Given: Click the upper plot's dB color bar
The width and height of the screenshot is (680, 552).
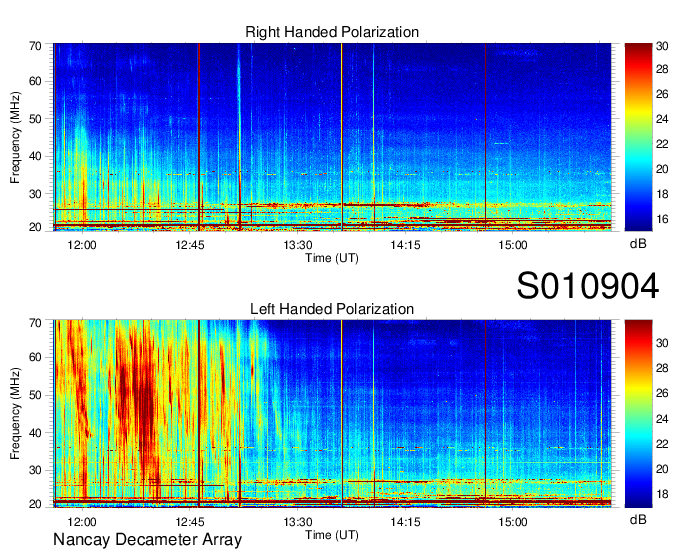Looking at the screenshot, I should point(638,137).
